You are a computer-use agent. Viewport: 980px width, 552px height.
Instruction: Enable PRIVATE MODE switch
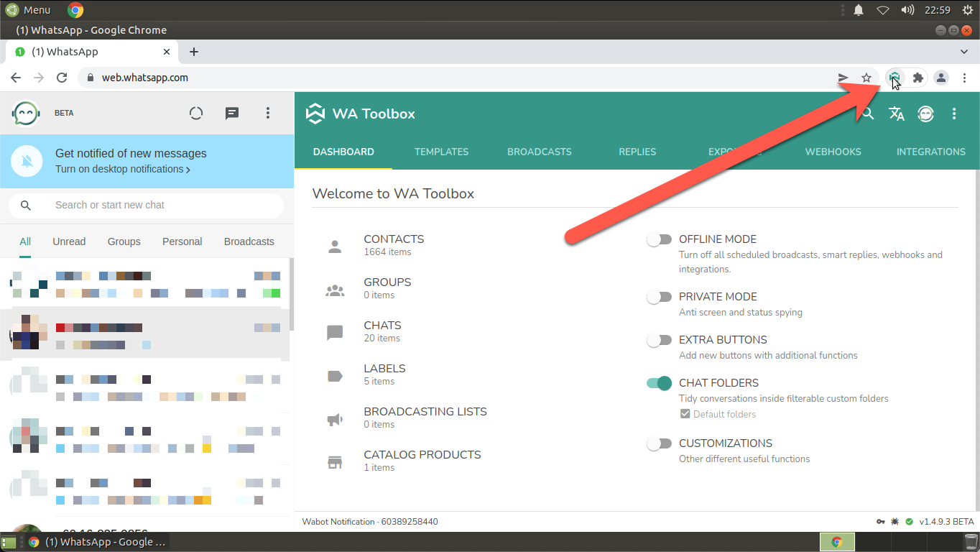pyautogui.click(x=659, y=297)
